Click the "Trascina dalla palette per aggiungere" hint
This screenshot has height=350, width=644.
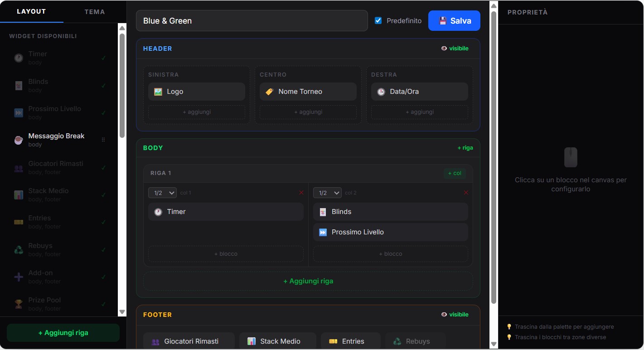point(564,326)
